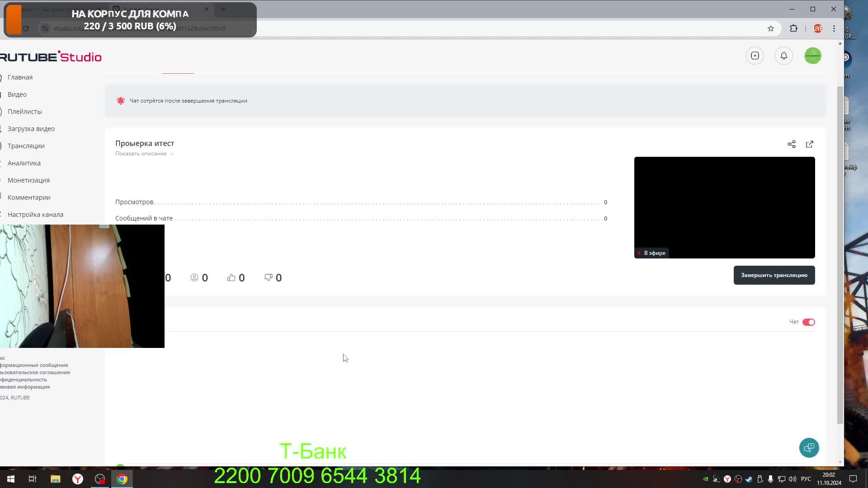
Task: Click the Сообщений в чате row
Action: [x=361, y=218]
